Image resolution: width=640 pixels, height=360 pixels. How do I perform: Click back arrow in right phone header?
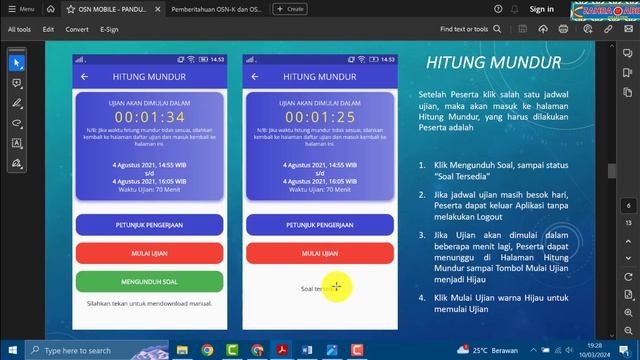(x=255, y=76)
